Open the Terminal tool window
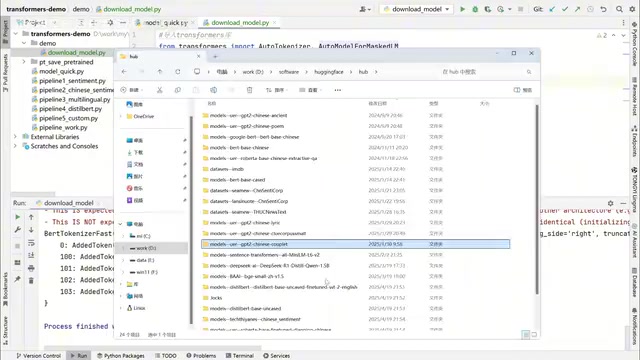Image resolution: width=640 pixels, height=360 pixels. tap(240, 356)
